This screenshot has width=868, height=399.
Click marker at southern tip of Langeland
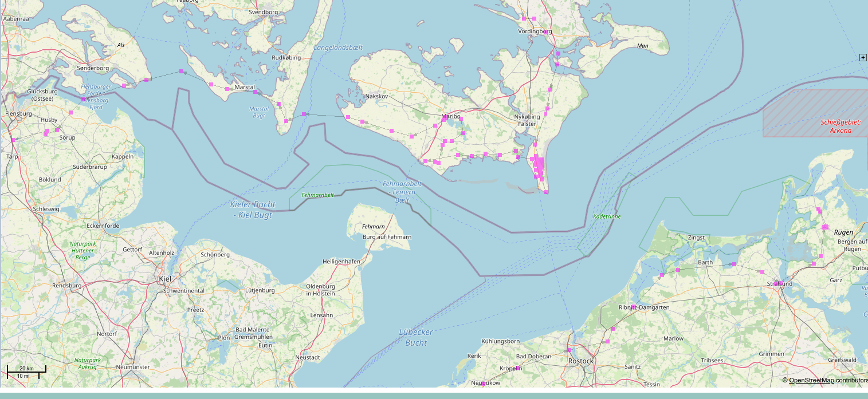pyautogui.click(x=286, y=121)
